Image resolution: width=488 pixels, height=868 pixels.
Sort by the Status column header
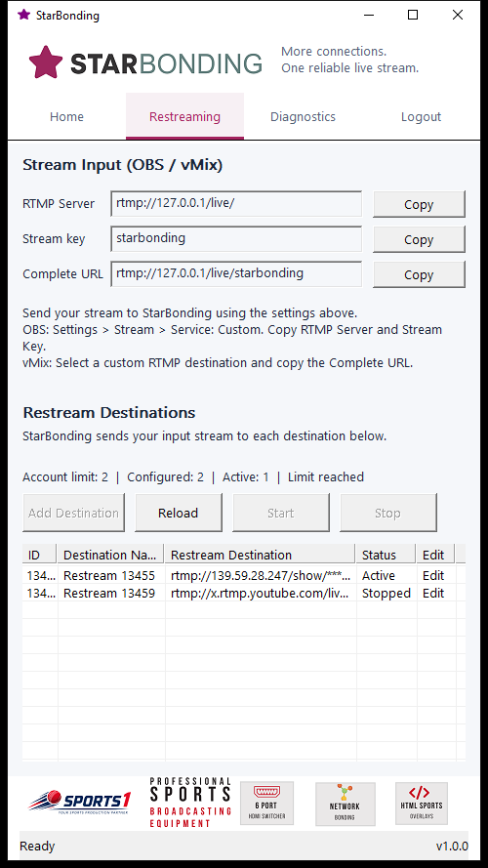pos(386,555)
